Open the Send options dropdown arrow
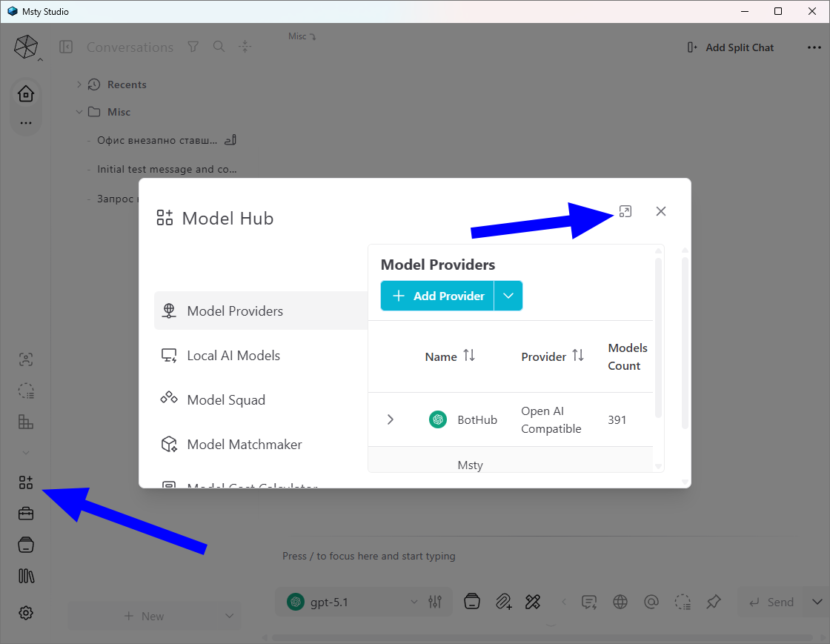This screenshot has width=830, height=644. click(x=817, y=602)
